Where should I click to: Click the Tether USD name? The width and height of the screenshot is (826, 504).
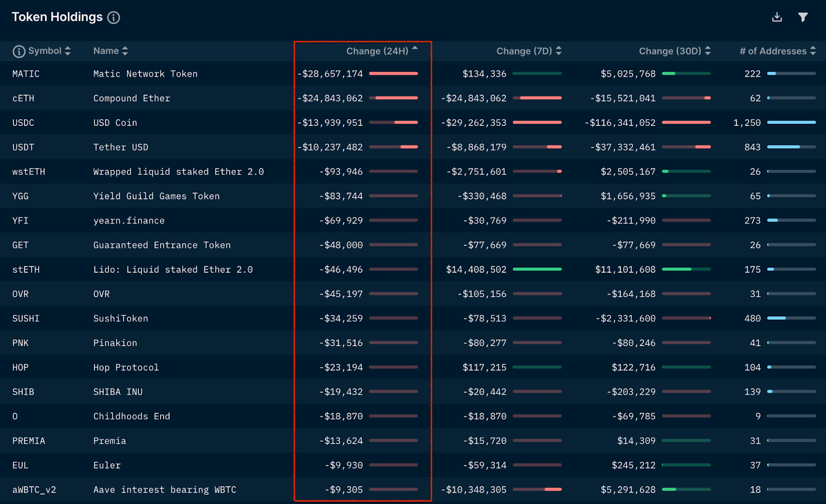point(121,147)
